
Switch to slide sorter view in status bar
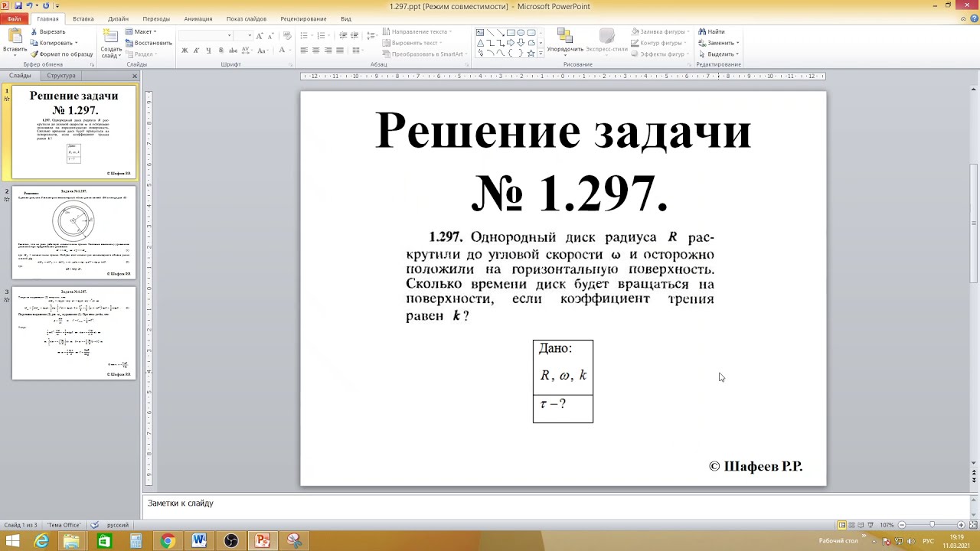point(851,525)
